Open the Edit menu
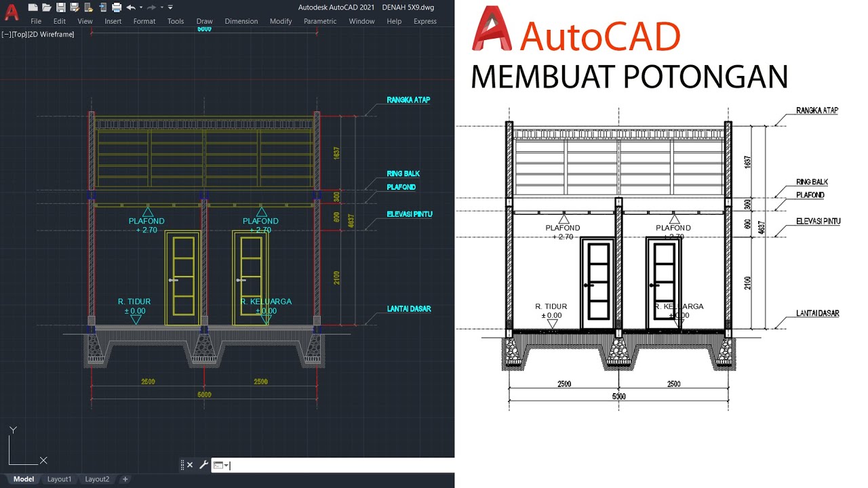The height and width of the screenshot is (488, 868). (60, 21)
